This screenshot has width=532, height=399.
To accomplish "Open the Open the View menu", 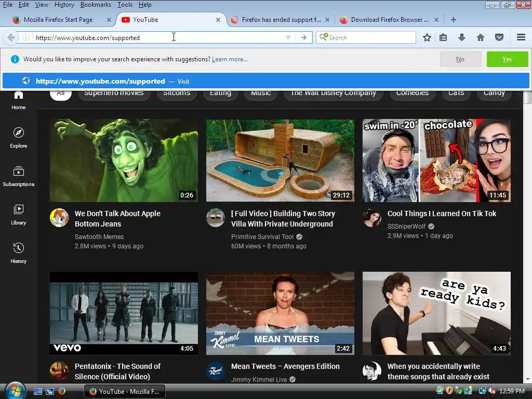I will pos(42,5).
